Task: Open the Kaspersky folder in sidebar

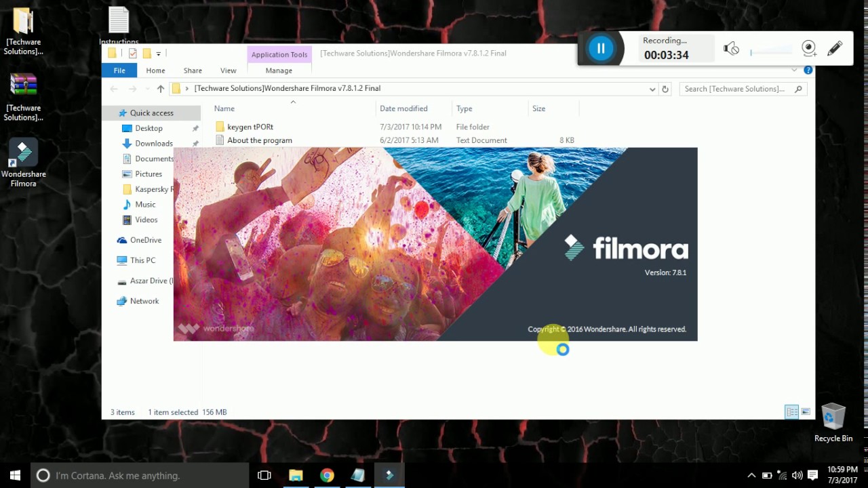Action: 148,189
